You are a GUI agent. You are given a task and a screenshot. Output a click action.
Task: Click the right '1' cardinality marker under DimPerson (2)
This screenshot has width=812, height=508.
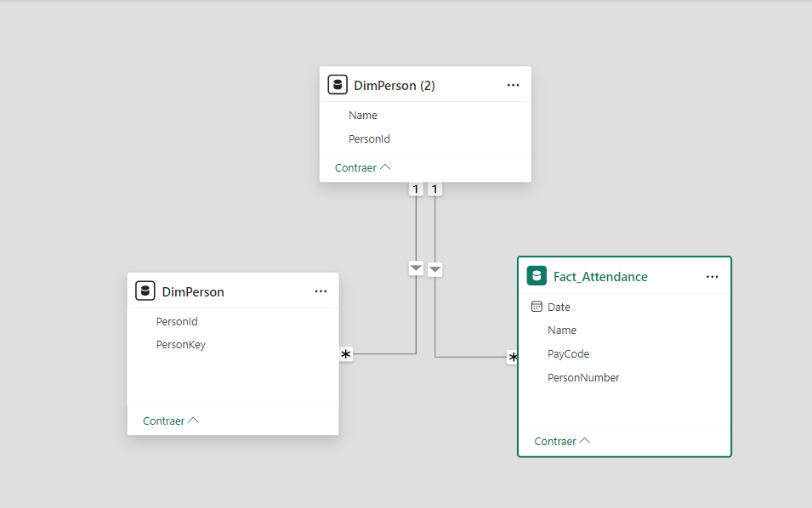point(434,189)
